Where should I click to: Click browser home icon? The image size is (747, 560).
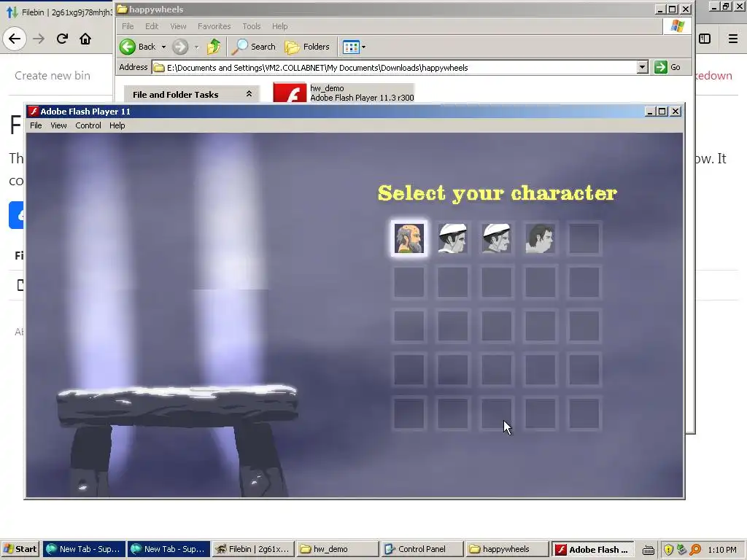pyautogui.click(x=85, y=39)
